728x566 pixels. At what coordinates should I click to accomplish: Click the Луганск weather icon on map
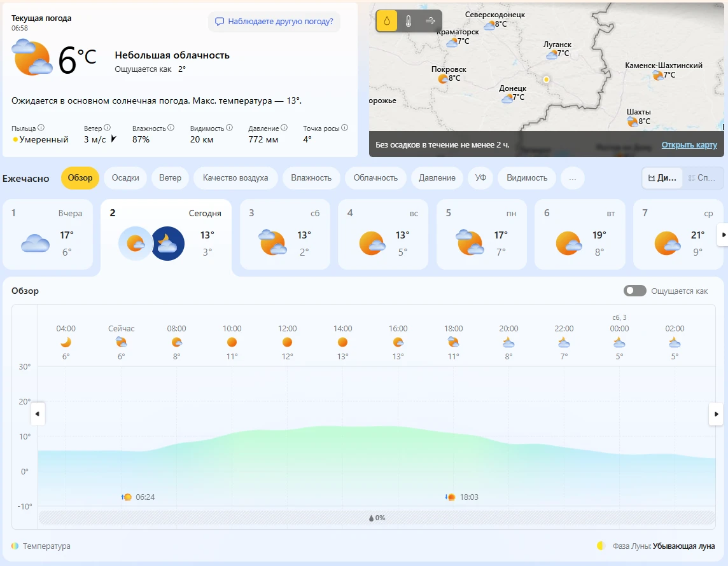552,54
